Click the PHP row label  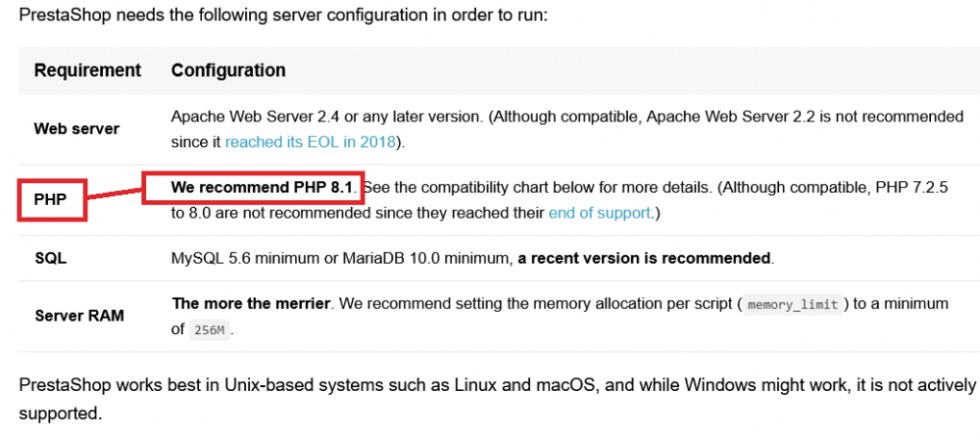[x=50, y=199]
